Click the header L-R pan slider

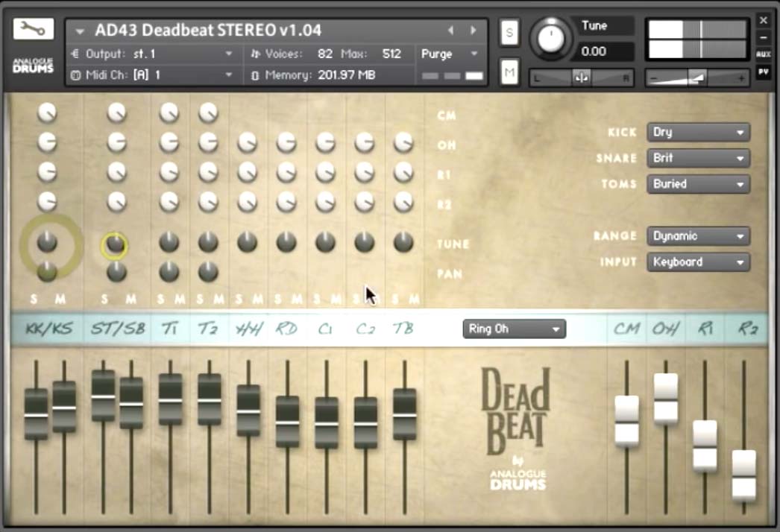(581, 78)
